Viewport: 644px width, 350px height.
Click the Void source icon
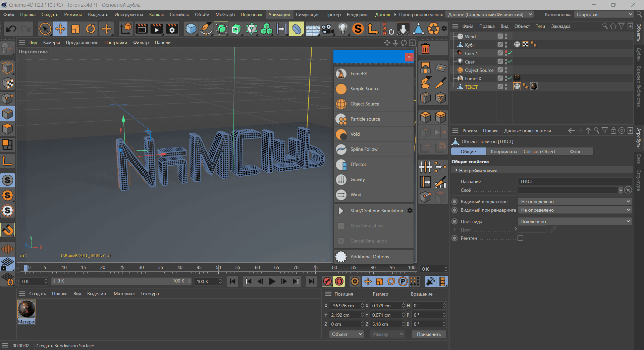pyautogui.click(x=341, y=134)
